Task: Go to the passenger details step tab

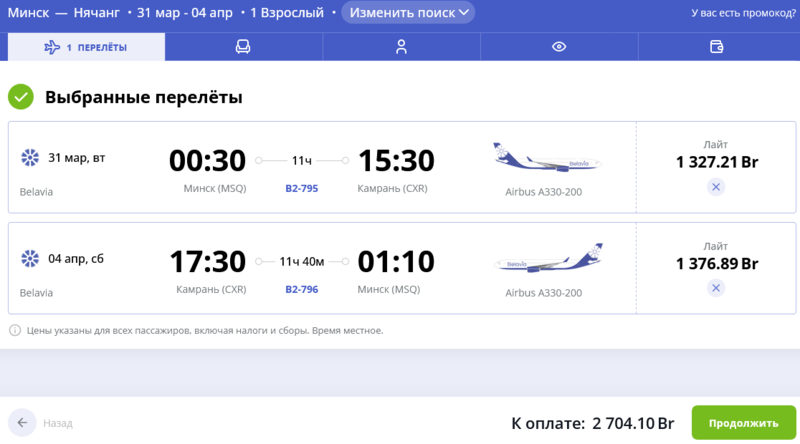Action: [x=401, y=47]
